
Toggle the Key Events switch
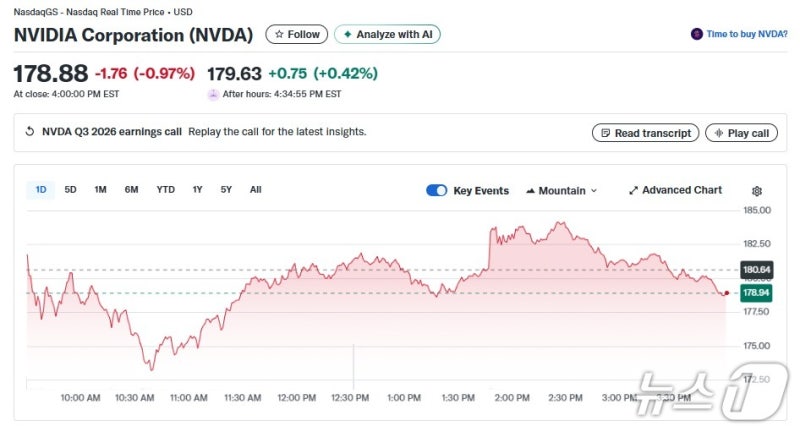point(436,190)
